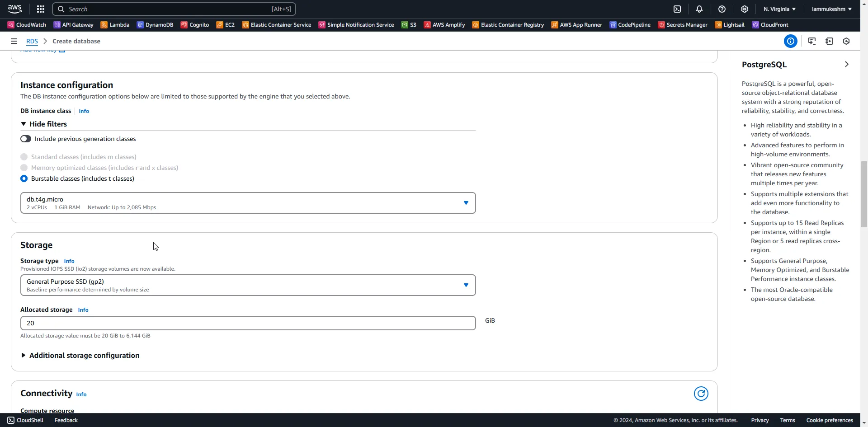Click the Allocated storage value field
This screenshot has height=427, width=868.
[248, 323]
